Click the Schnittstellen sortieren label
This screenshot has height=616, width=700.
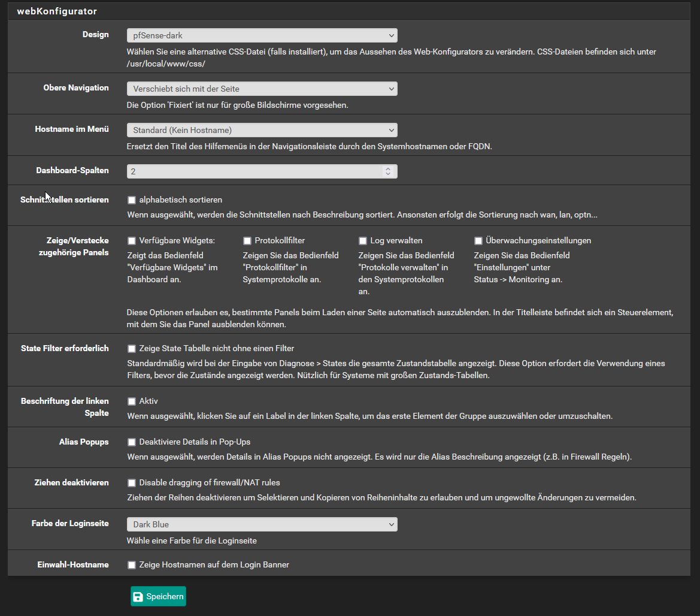point(64,200)
